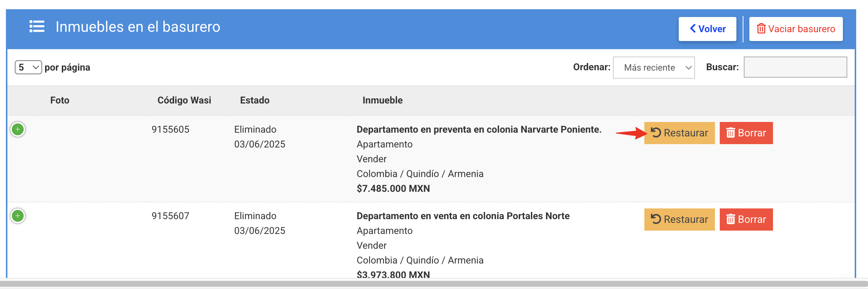Screen dimensions: 868x289
Task: Click the chevron icon on Volver
Action: coord(693,28)
